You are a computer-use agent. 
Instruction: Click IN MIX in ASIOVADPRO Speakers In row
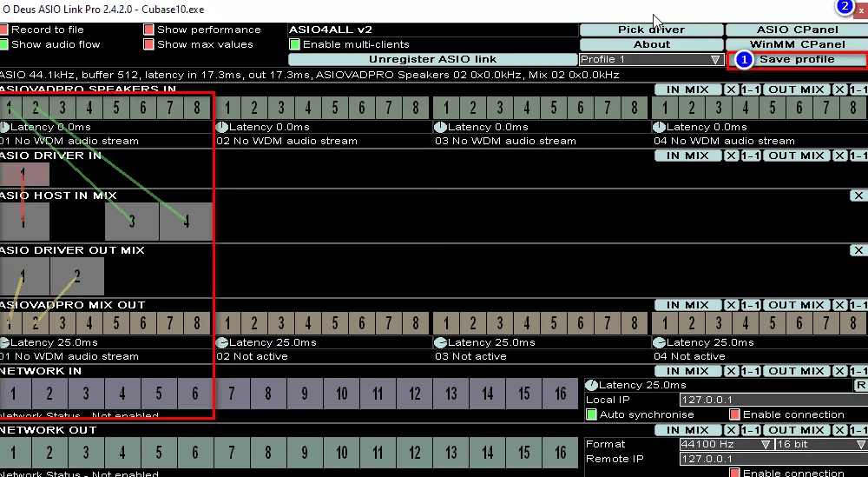687,89
